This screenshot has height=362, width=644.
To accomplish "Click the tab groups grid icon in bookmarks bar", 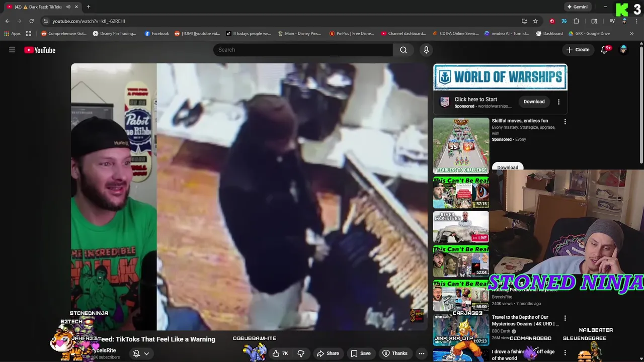I will 29,34.
